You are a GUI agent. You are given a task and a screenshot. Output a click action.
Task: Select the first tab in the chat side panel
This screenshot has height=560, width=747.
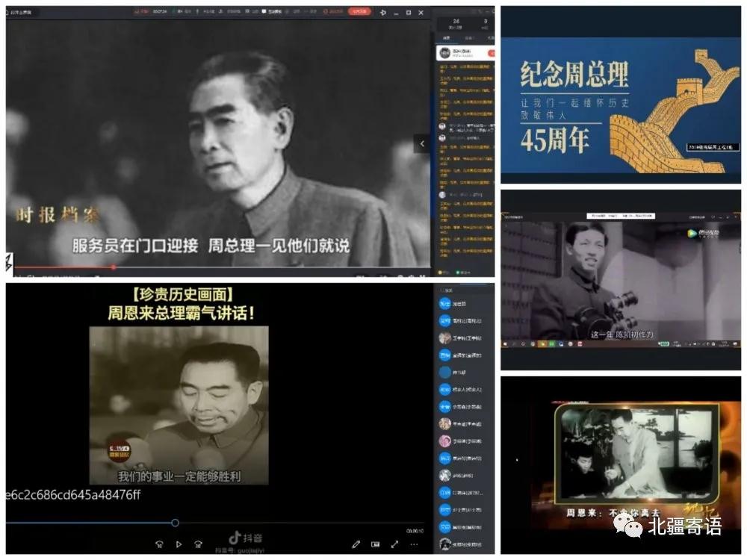(x=447, y=37)
